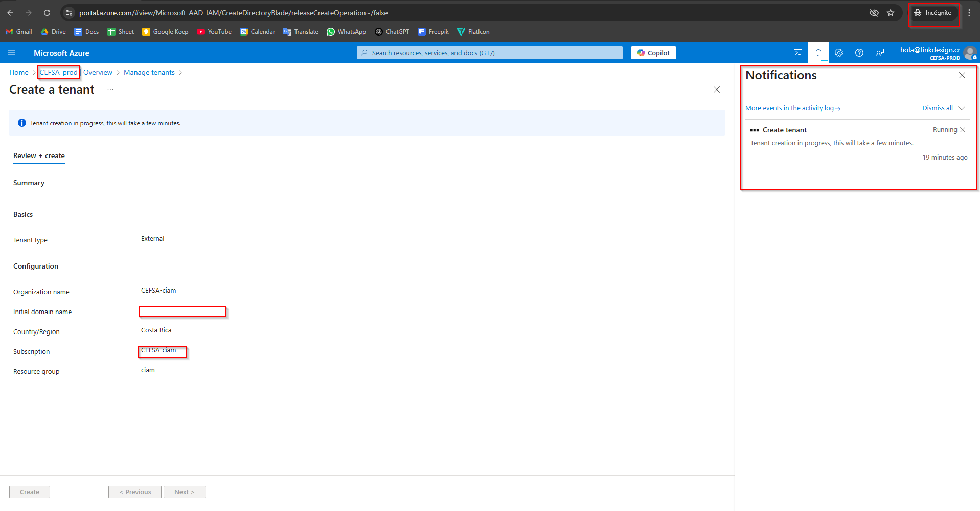Viewport: 980px width, 511px height.
Task: Open the Azure portal settings gear
Action: tap(838, 52)
